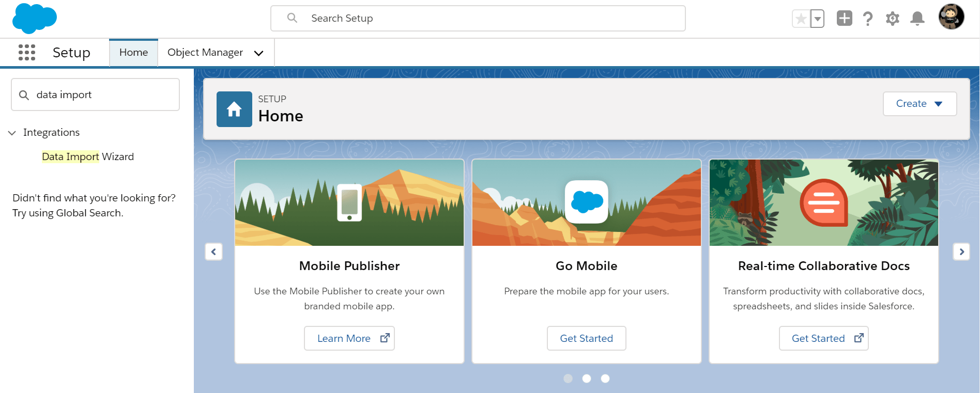The image size is (980, 393).
Task: Open the App Launcher dots grid
Action: click(27, 52)
